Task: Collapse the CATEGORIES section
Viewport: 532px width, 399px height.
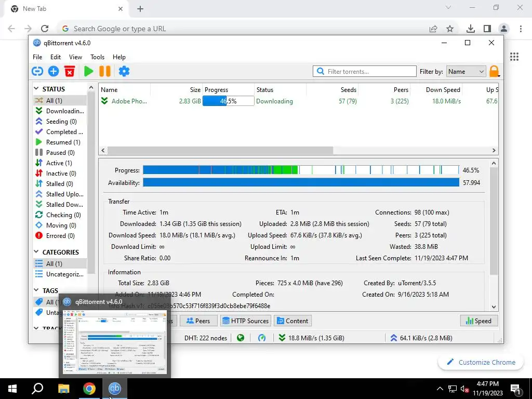Action: click(36, 252)
